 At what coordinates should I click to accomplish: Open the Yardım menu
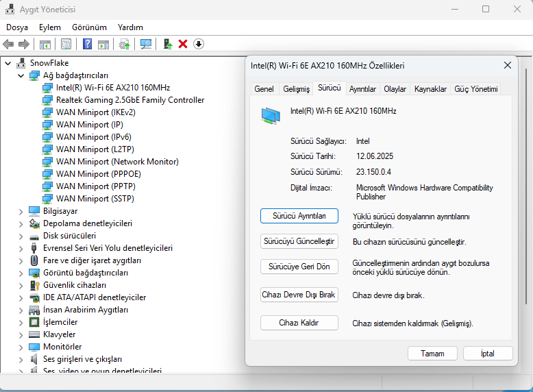[x=130, y=27]
